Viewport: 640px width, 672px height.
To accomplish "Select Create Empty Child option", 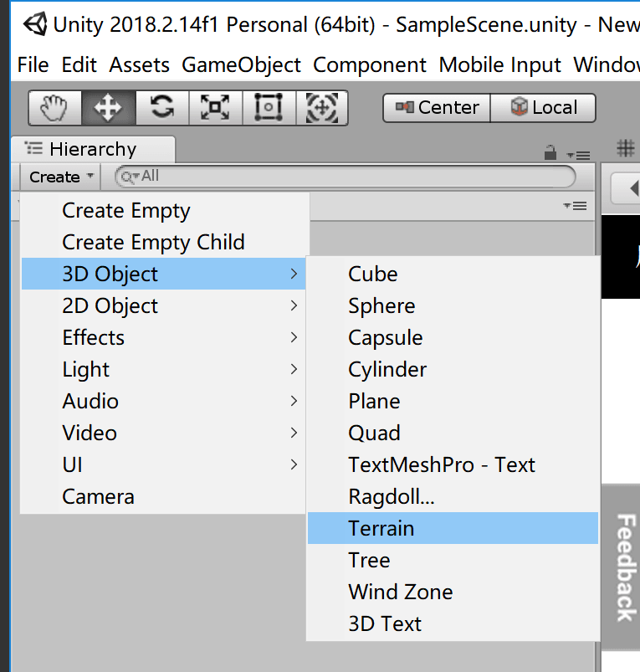I will click(153, 242).
